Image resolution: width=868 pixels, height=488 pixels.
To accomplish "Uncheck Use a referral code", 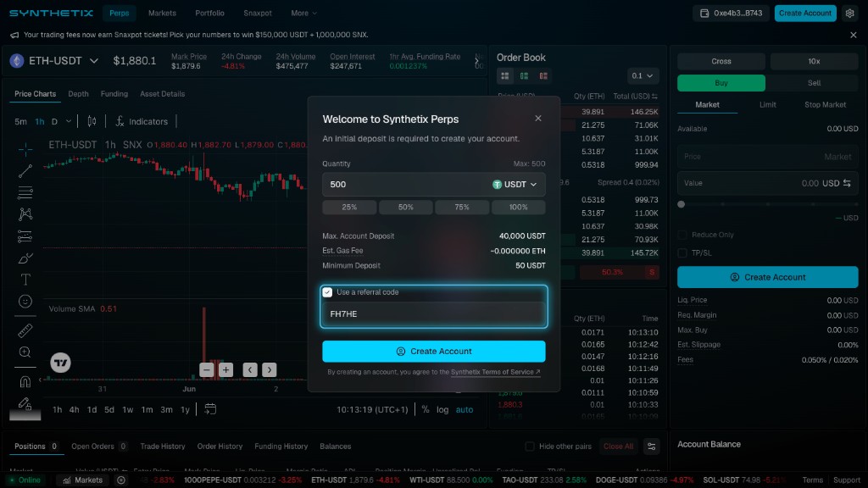I will 328,292.
